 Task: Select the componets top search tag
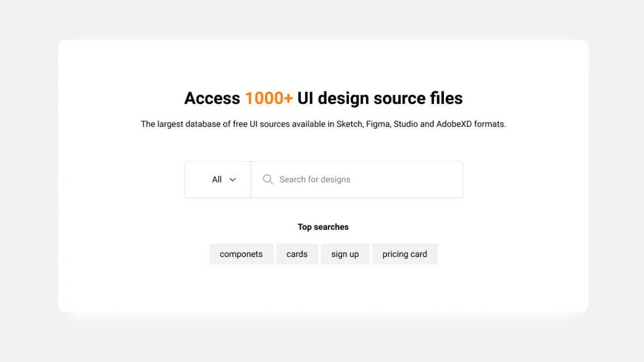[x=241, y=254]
